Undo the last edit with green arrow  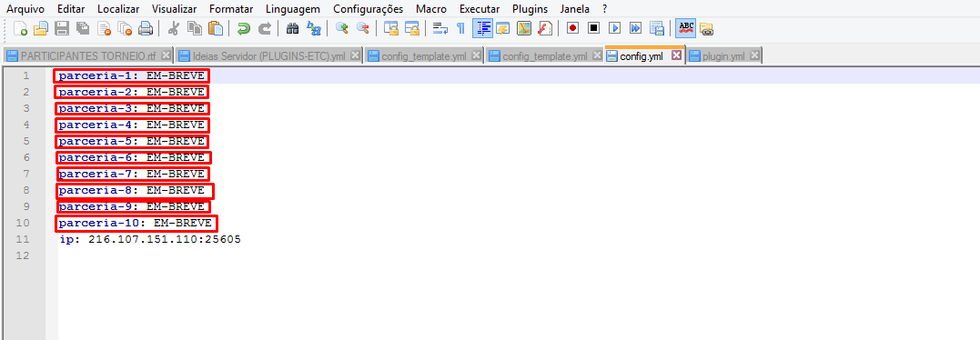click(243, 28)
